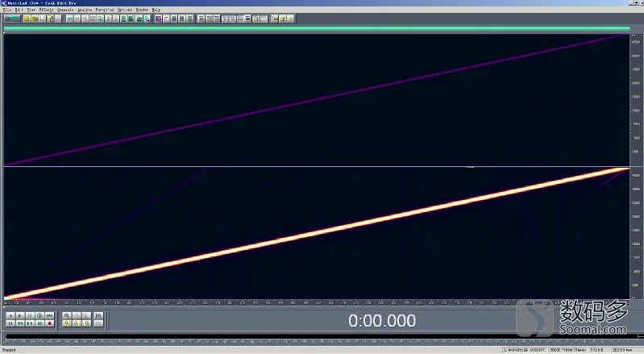Jump to the end with Go to End button
The height and width of the screenshot is (354, 644).
pos(39,323)
